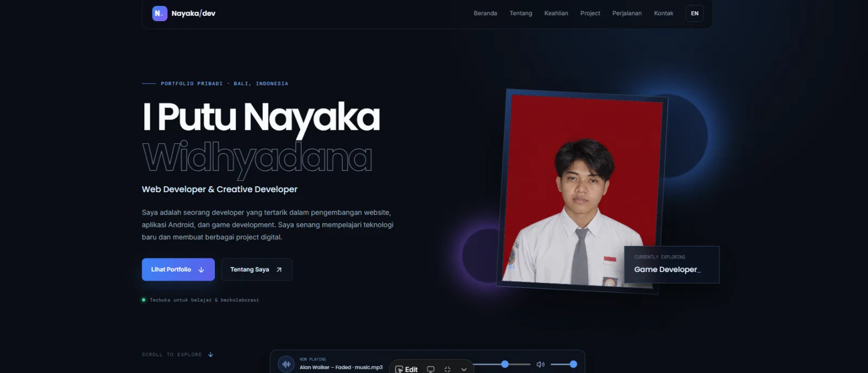Click the Game Developer exploring badge

click(672, 264)
